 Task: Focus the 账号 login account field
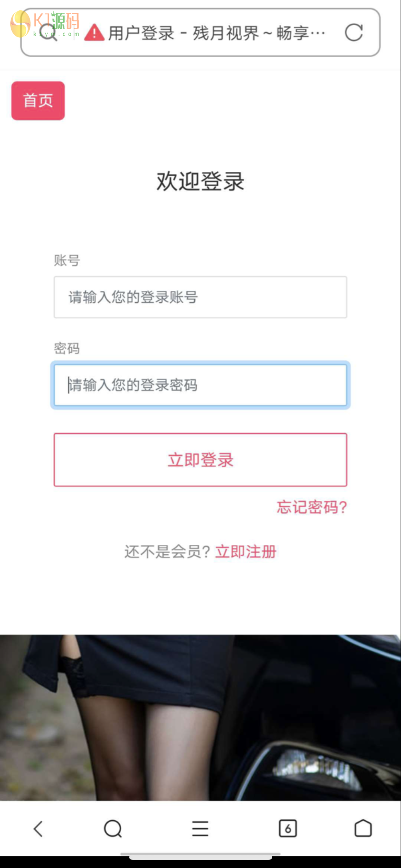coord(200,297)
